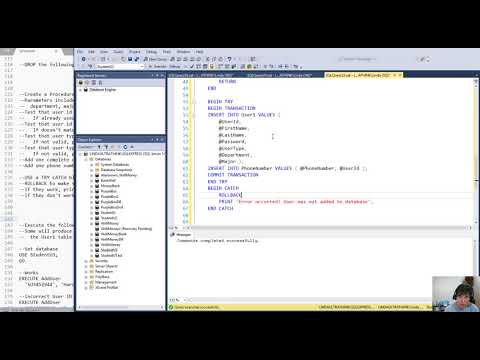Expand the System Databases folder

[x=92, y=164]
